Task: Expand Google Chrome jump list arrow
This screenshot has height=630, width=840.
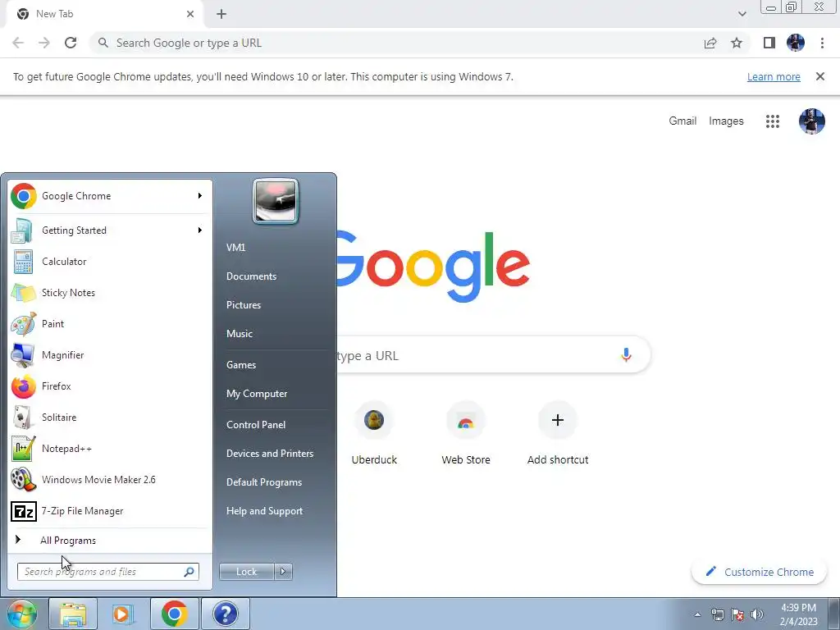Action: pyautogui.click(x=200, y=196)
